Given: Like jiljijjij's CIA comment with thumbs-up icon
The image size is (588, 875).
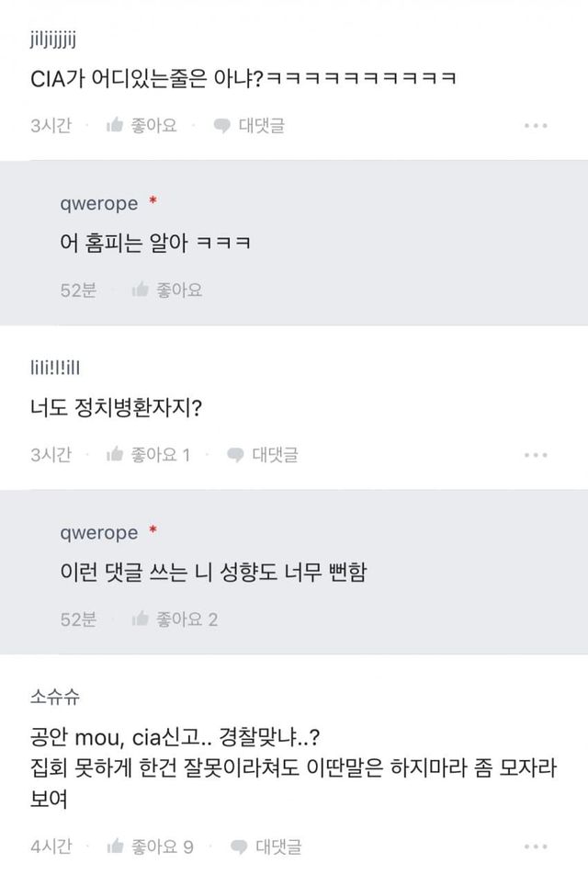Looking at the screenshot, I should point(115,126).
